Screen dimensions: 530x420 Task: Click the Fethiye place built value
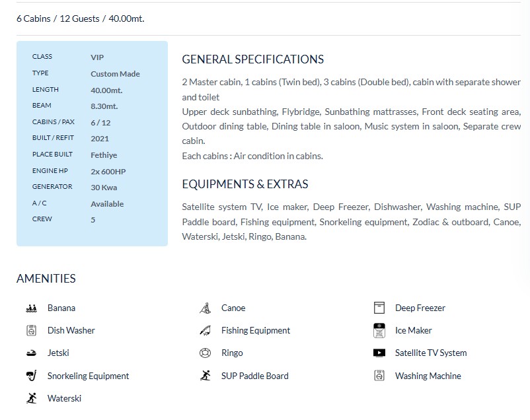coord(104,155)
